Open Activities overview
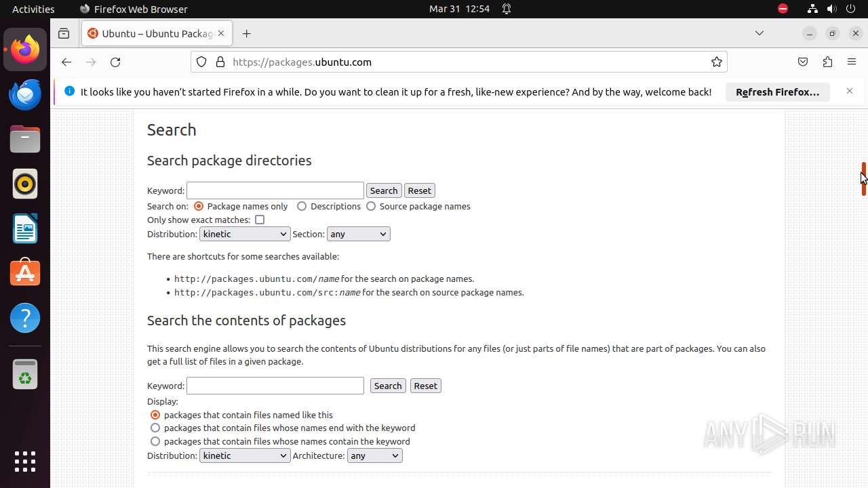This screenshot has height=488, width=868. [33, 9]
